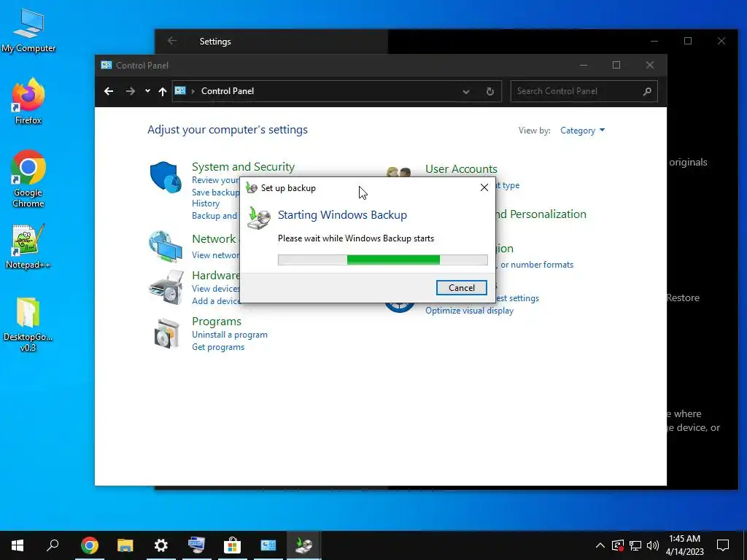The width and height of the screenshot is (747, 560).
Task: Open the History link under System and Security
Action: pos(206,203)
